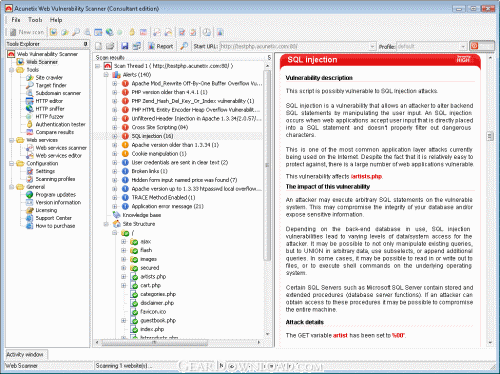This screenshot has height=374, width=500.
Task: Open the Help menu
Action: (56, 20)
